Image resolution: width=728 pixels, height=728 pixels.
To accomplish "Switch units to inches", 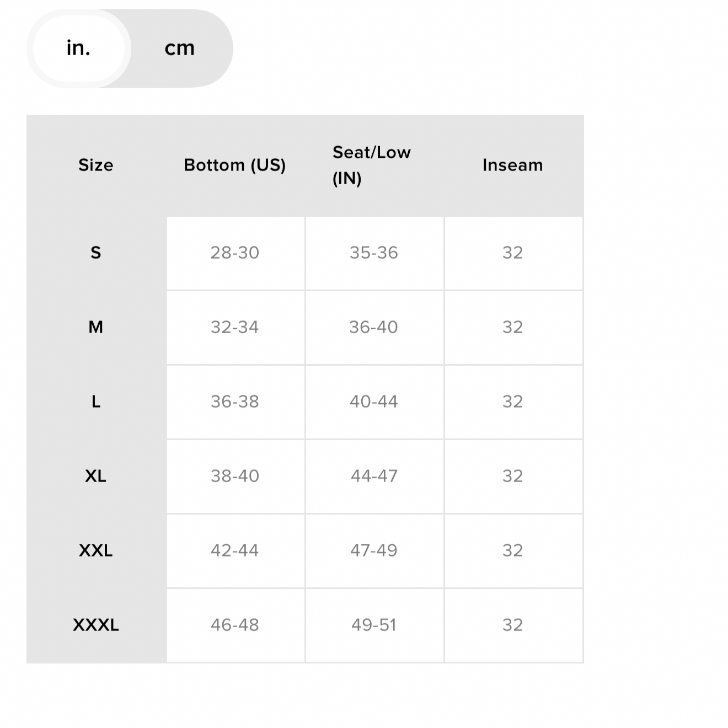I will tap(78, 49).
